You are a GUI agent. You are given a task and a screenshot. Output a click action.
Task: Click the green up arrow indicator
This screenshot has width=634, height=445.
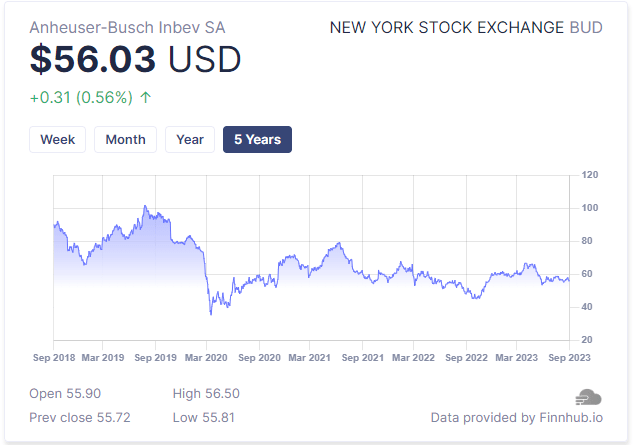point(146,98)
